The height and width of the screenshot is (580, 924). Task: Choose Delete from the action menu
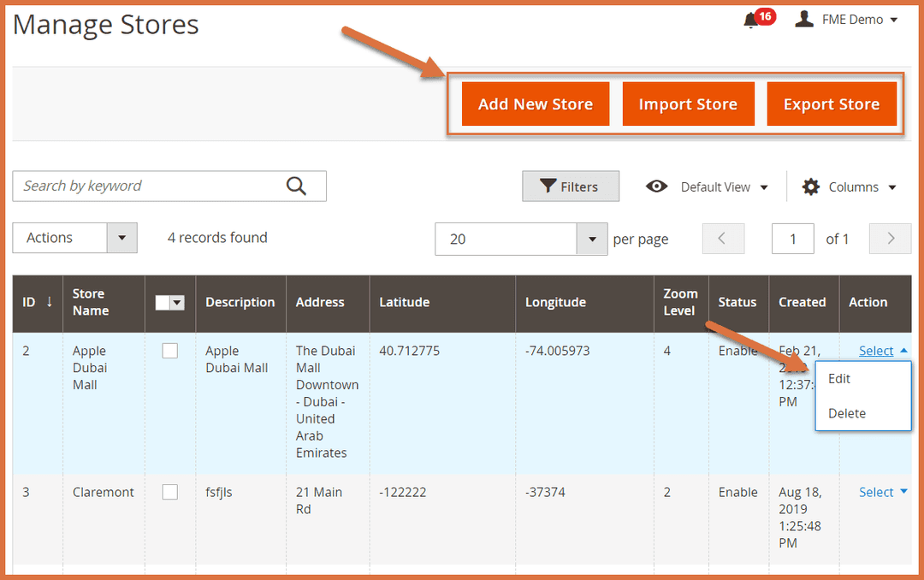click(847, 413)
